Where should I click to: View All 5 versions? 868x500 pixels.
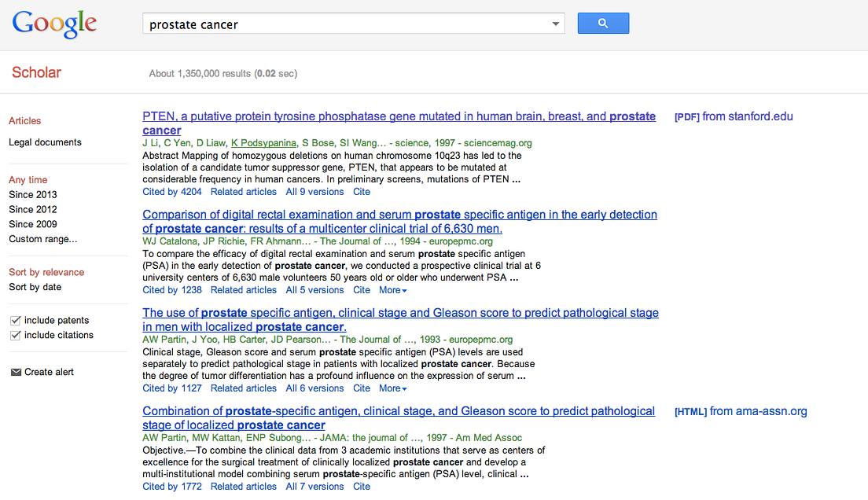click(314, 290)
